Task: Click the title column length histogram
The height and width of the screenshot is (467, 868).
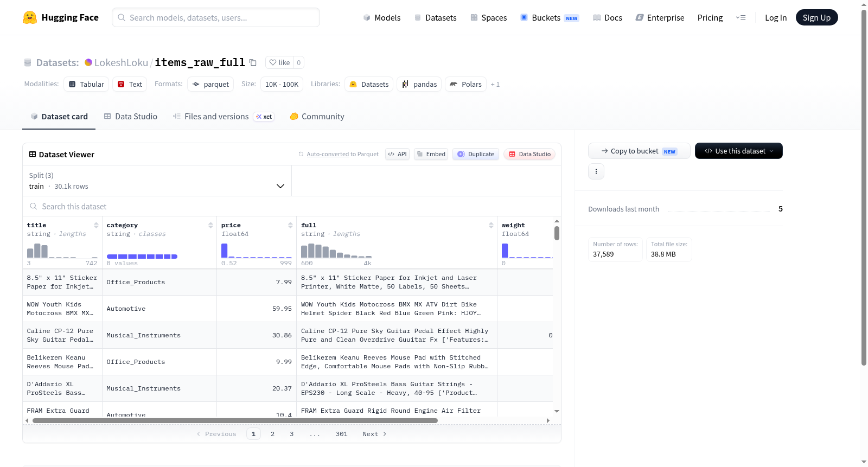Action: 62,250
